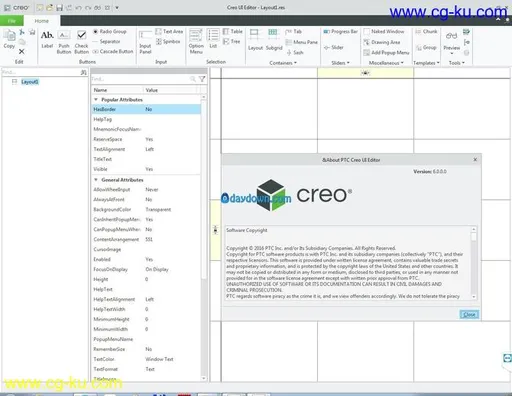Insert a Spinbox widget
The width and height of the screenshot is (512, 396).
tap(168, 41)
